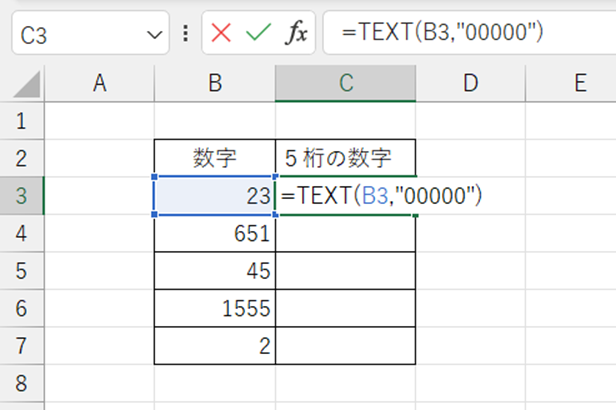The width and height of the screenshot is (616, 410).
Task: Click the header cell labeled 数字
Action: 214,158
